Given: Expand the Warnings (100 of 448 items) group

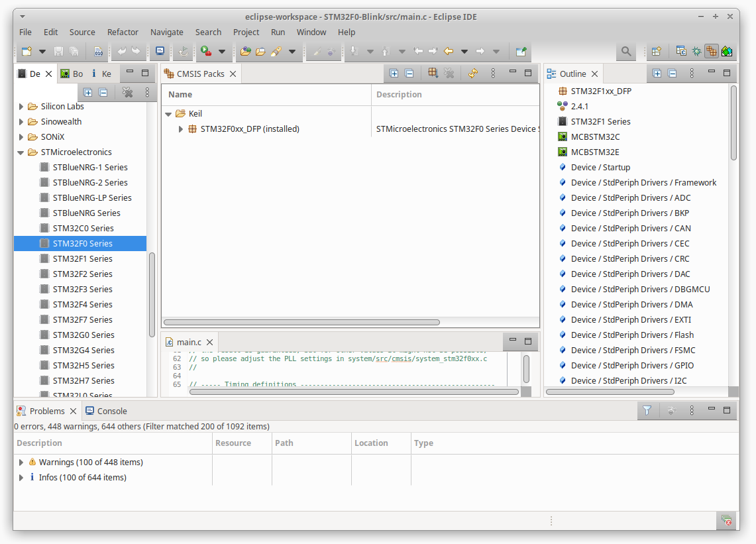Looking at the screenshot, I should [x=21, y=462].
